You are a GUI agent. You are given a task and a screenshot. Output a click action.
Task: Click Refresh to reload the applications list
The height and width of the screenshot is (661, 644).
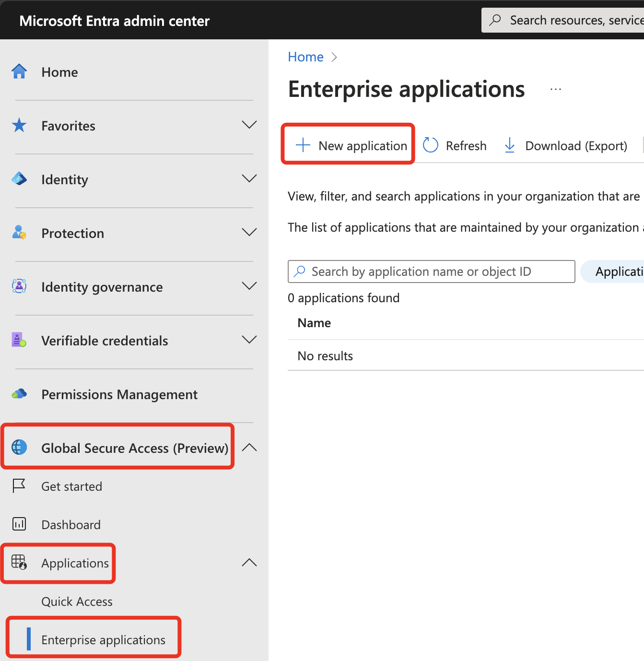454,145
